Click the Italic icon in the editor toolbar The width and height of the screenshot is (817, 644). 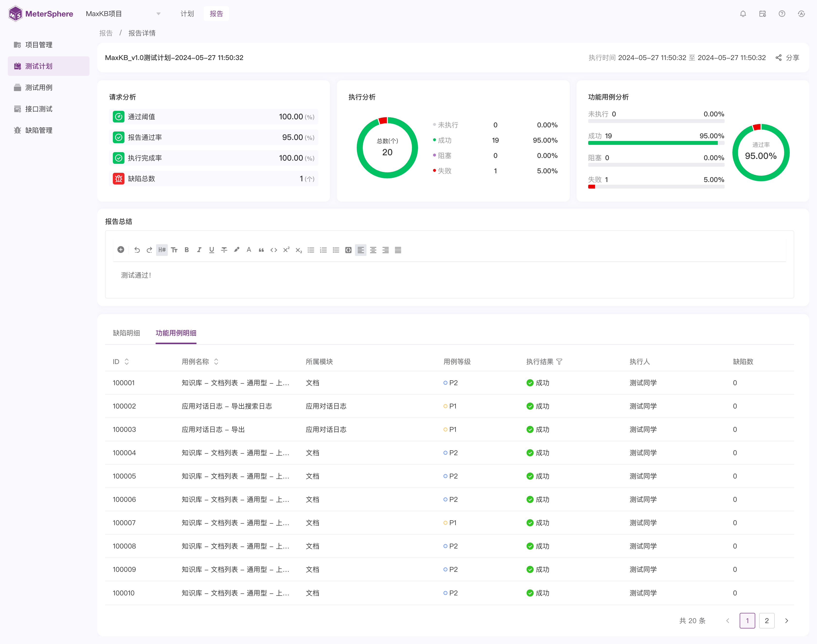(199, 250)
